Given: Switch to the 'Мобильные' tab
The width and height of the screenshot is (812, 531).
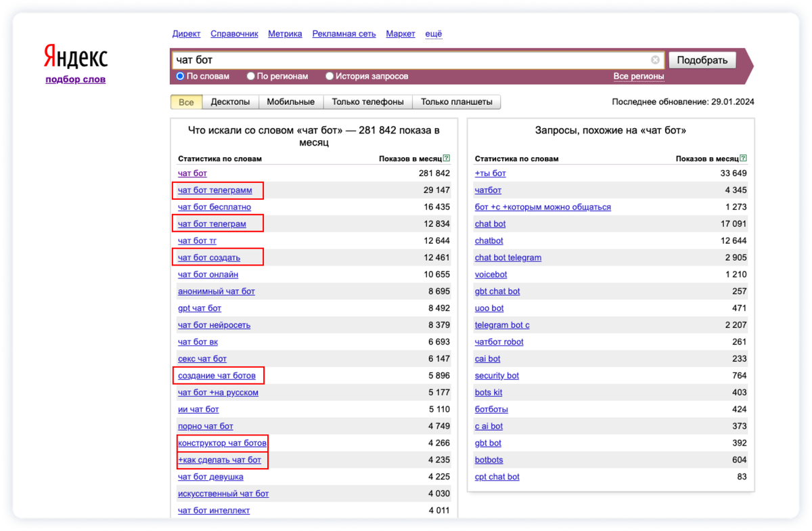Looking at the screenshot, I should (x=291, y=102).
